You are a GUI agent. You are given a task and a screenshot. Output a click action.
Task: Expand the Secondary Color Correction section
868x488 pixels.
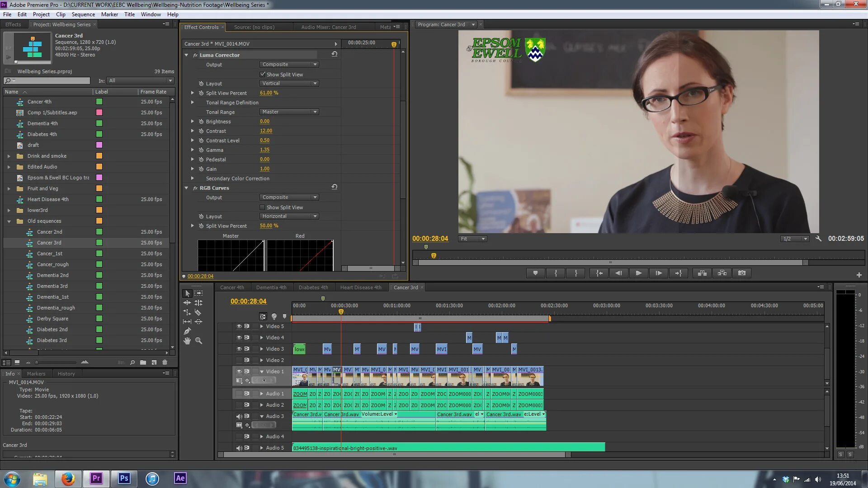(x=192, y=178)
